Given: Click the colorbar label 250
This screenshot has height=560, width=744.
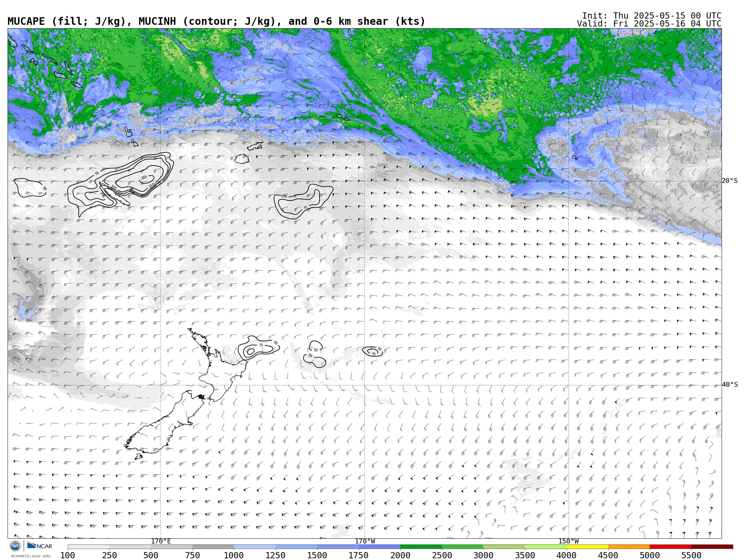Looking at the screenshot, I should point(110,556).
